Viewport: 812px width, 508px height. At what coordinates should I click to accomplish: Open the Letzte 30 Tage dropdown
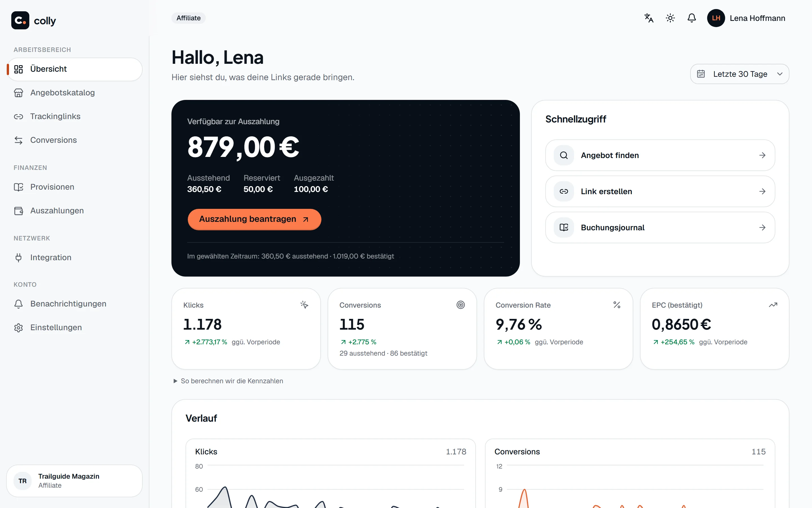pyautogui.click(x=740, y=74)
